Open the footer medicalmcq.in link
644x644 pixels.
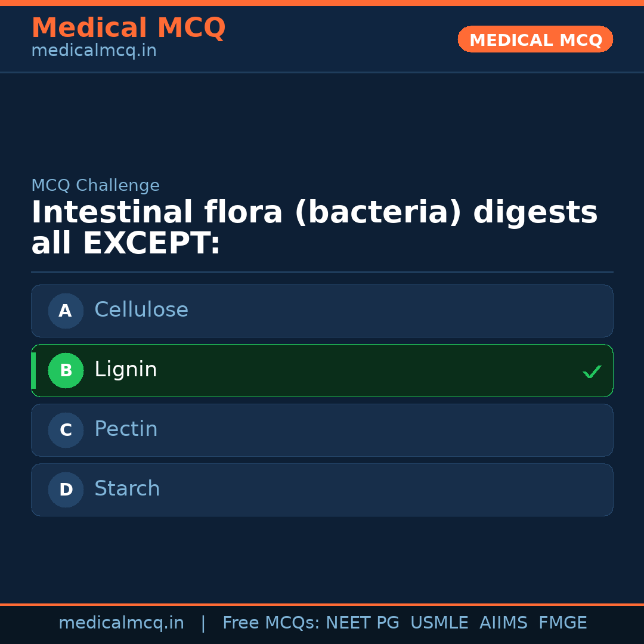[121, 623]
